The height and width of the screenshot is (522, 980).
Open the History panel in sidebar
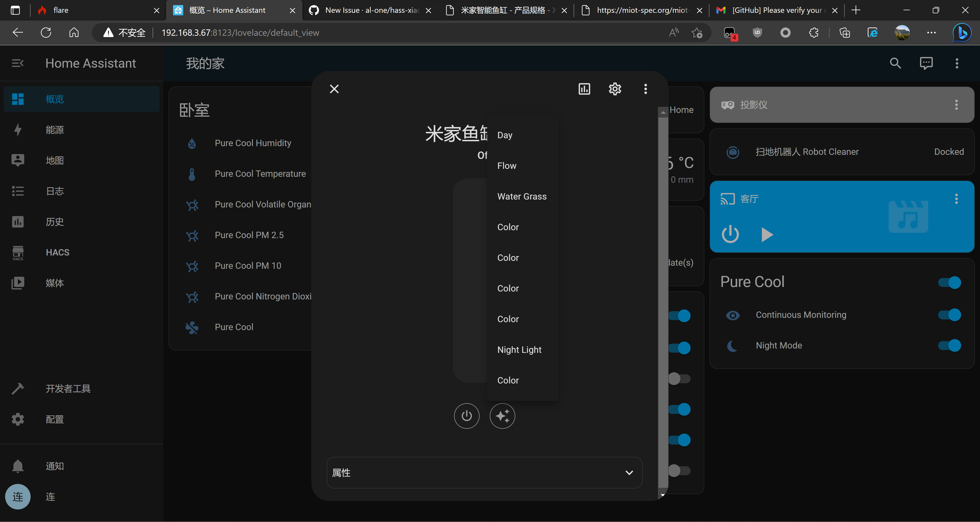(54, 222)
